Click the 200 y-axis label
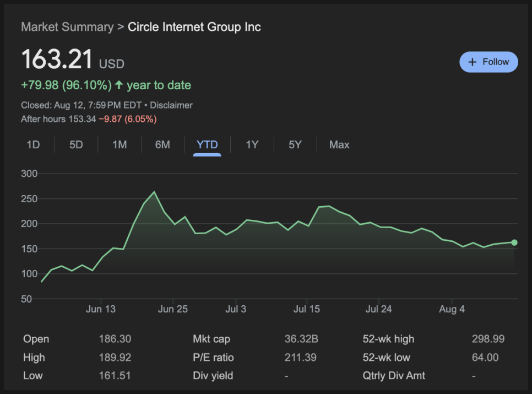The image size is (532, 394). click(29, 224)
